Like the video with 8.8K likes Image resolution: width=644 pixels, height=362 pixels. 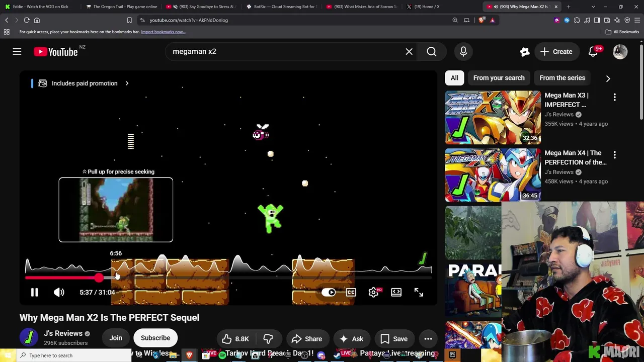click(x=235, y=339)
